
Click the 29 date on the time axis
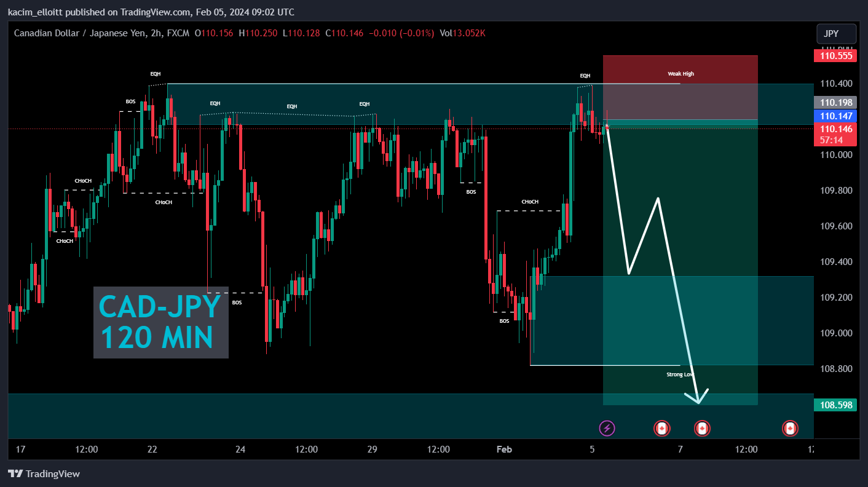pos(372,449)
